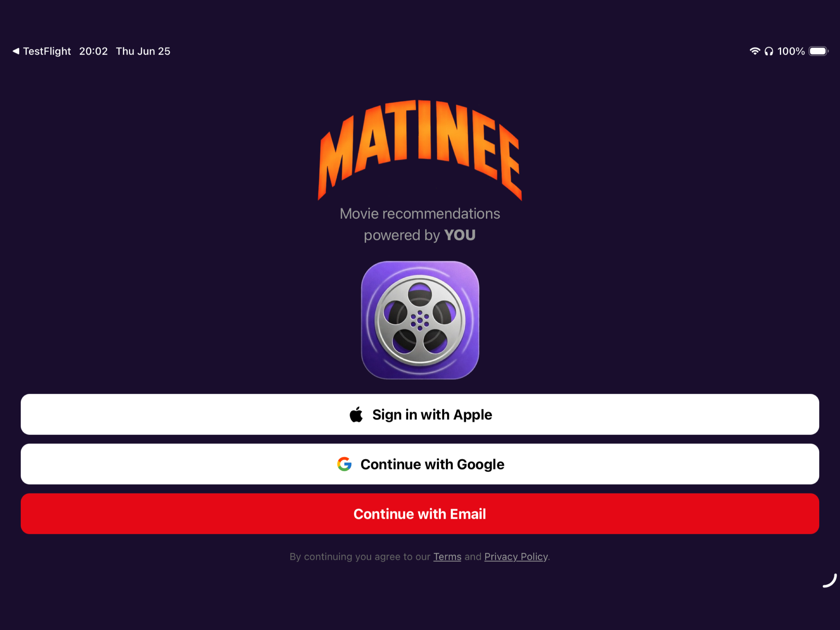Sign in with Apple

coord(420,414)
